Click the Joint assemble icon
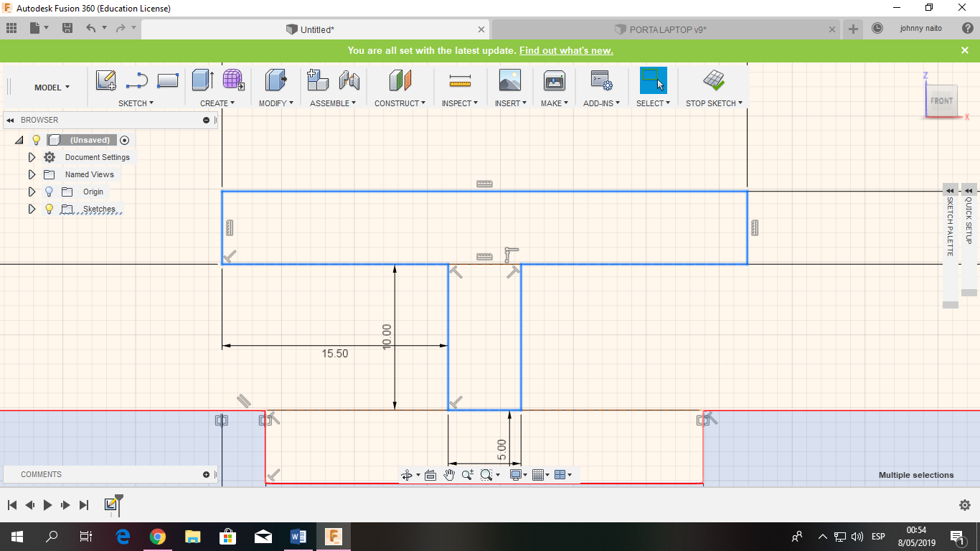Screen dimensions: 980x551 (x=349, y=80)
